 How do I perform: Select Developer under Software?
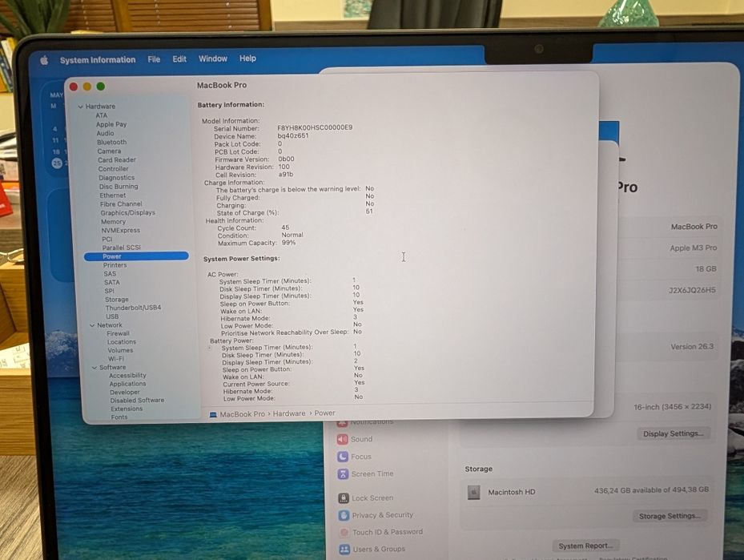[x=125, y=393]
